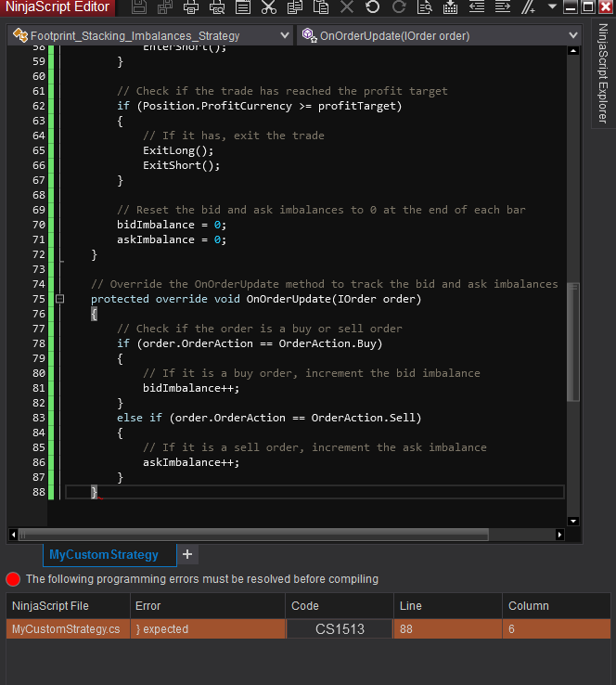Click the Redo arrow icon

click(x=398, y=7)
